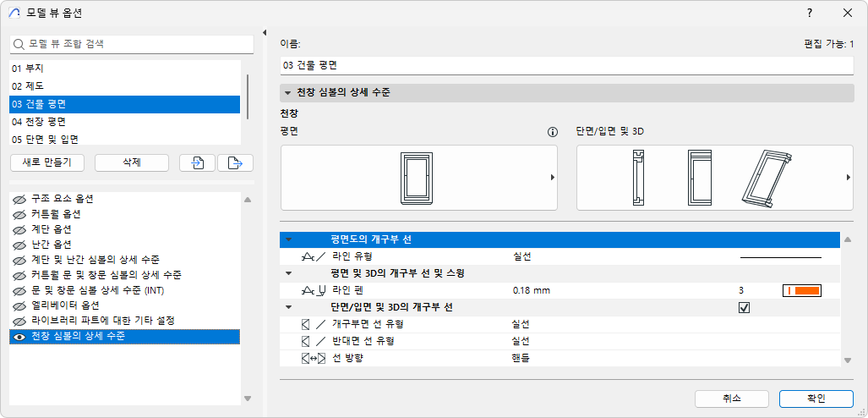The width and height of the screenshot is (868, 418).
Task: Click settings table scroll-up arrow
Action: [x=848, y=240]
